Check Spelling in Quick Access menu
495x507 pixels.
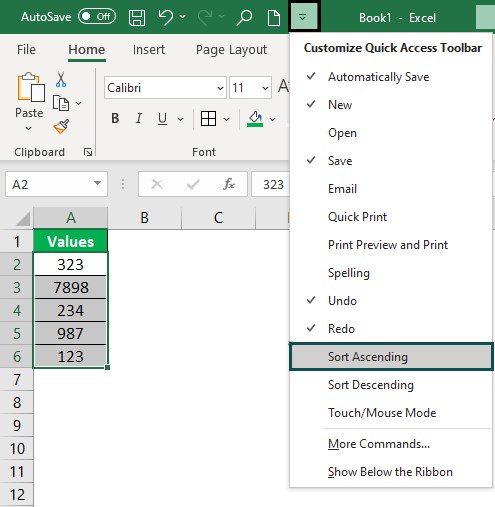pyautogui.click(x=391, y=273)
